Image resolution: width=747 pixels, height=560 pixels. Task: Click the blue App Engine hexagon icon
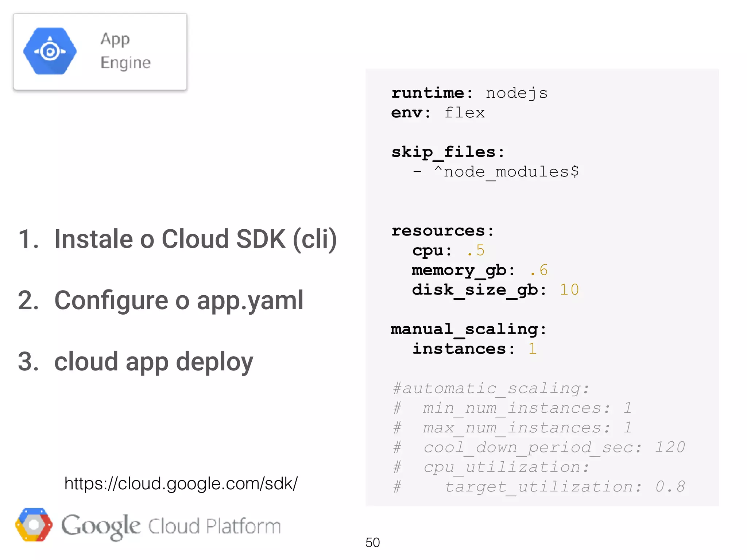coord(50,51)
